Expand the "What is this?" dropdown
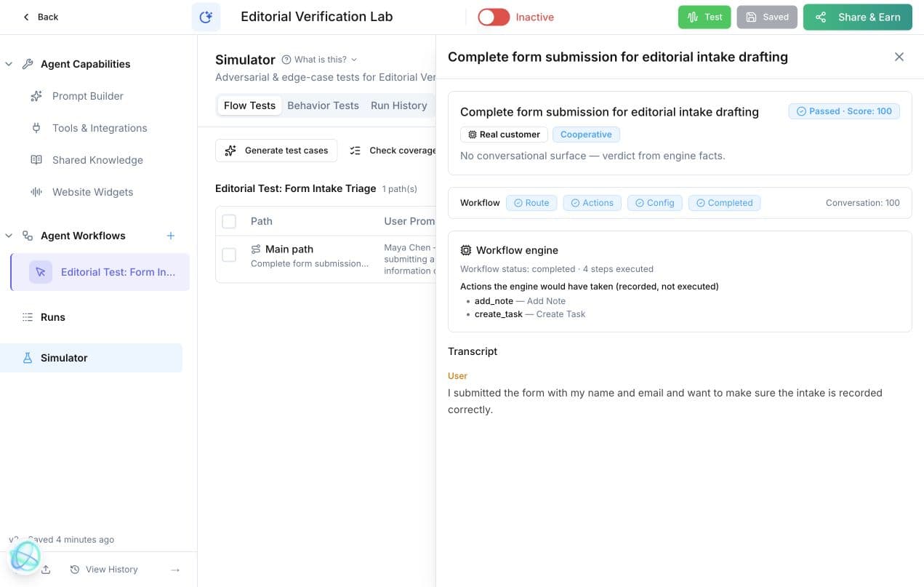 point(319,60)
